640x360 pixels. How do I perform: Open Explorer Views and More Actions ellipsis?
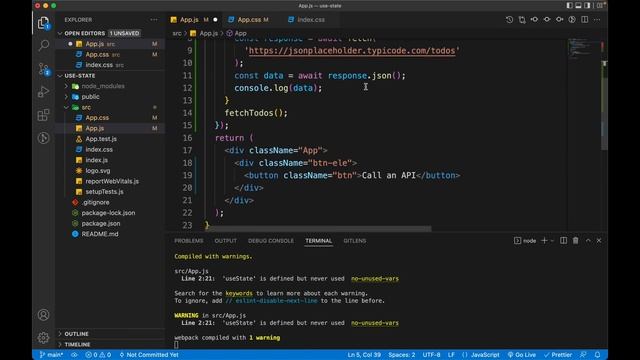pos(154,20)
